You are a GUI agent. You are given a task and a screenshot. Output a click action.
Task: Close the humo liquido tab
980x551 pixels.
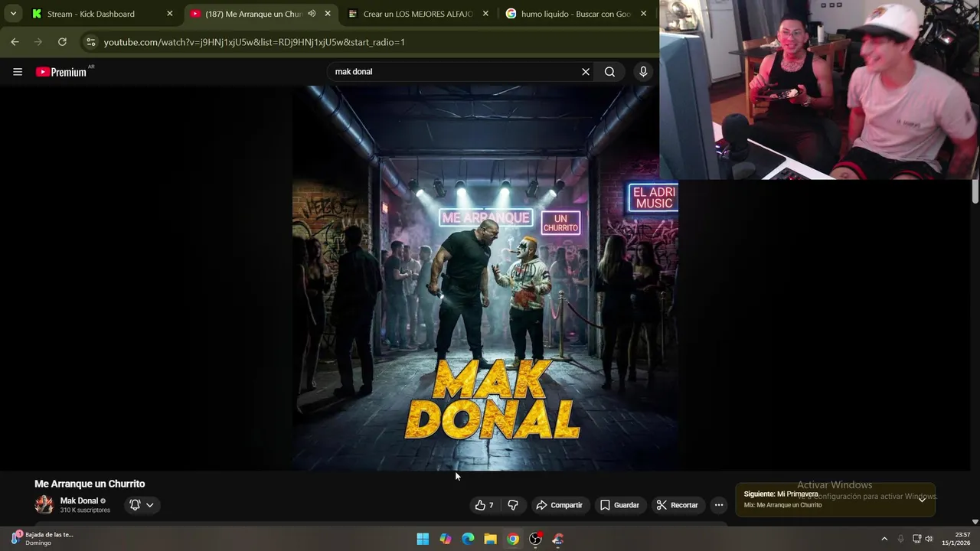point(643,14)
